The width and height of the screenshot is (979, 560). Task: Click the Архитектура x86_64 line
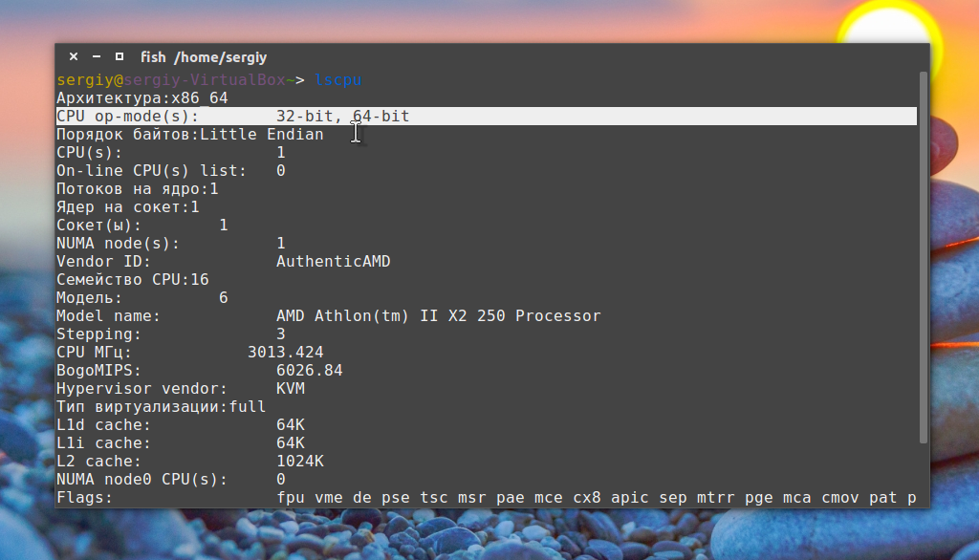141,98
